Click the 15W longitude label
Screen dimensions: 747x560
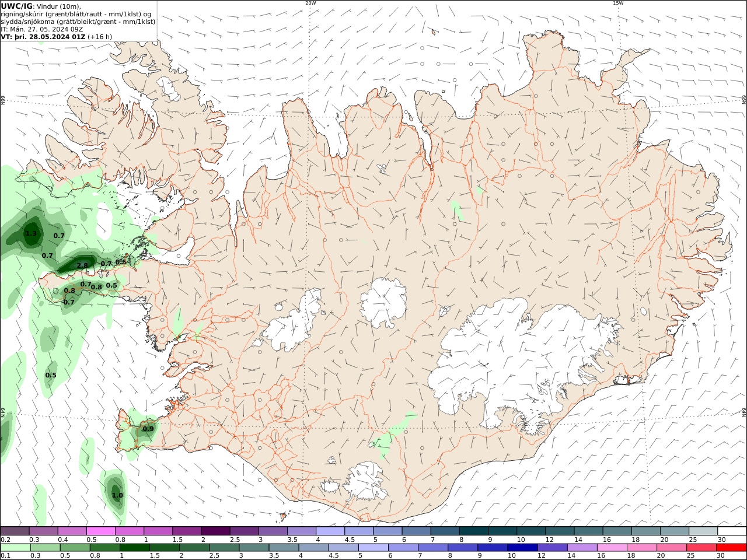618,3
